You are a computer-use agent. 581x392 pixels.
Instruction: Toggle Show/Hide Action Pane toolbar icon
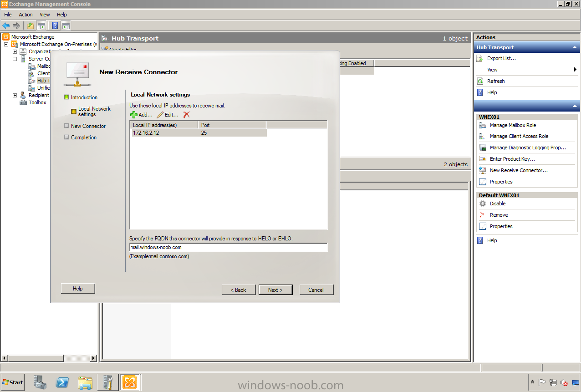coord(66,25)
